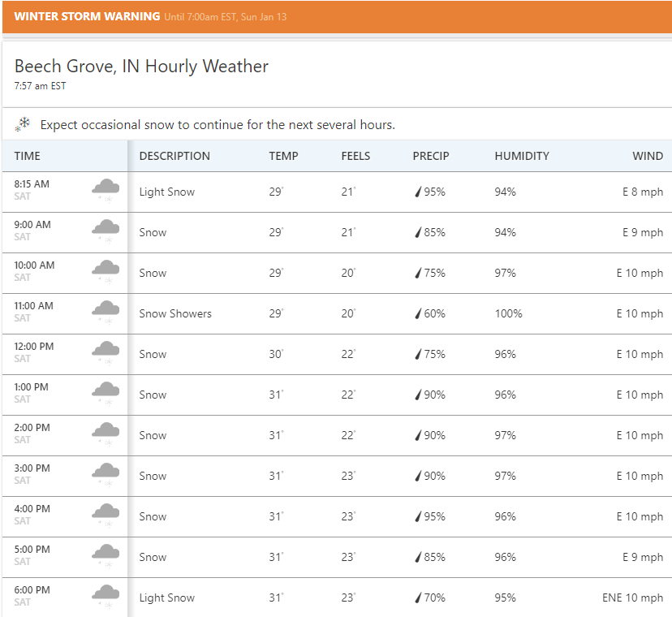Click the snow cloud icon in 3:00 PM row
The image size is (672, 617).
pos(106,474)
